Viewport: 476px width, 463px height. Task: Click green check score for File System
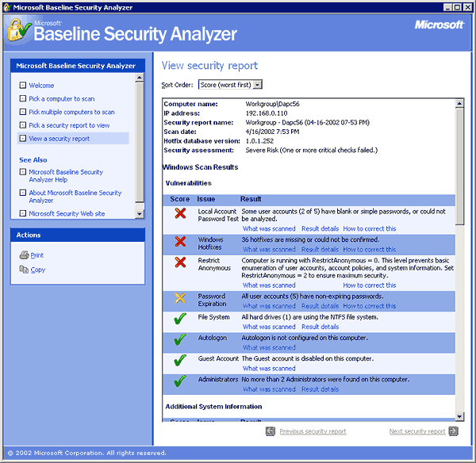(180, 319)
